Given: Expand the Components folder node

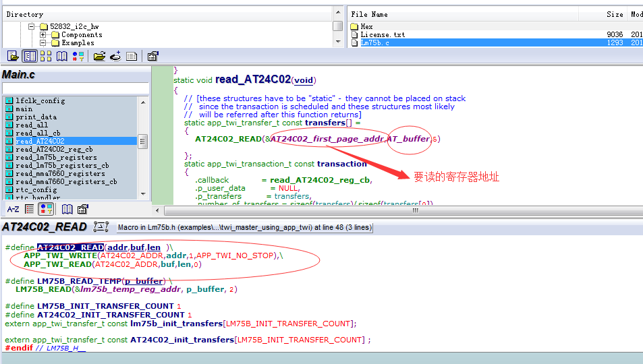Looking at the screenshot, I should point(43,35).
